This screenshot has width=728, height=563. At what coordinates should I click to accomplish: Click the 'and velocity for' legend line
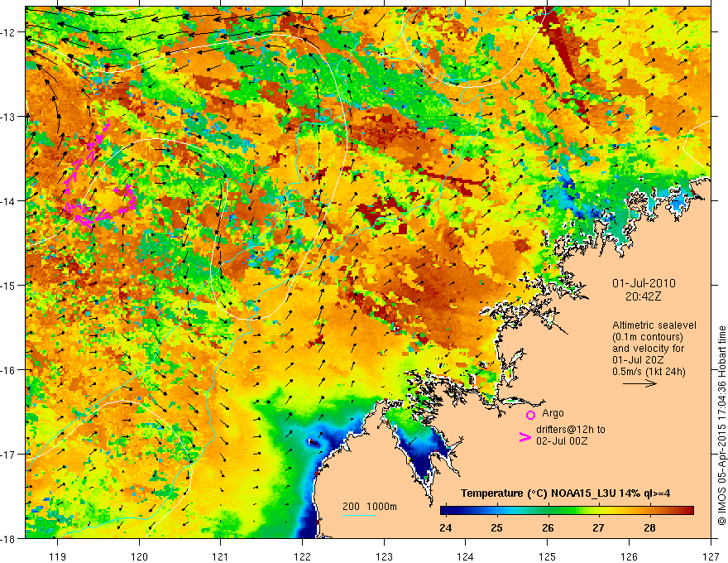pyautogui.click(x=648, y=349)
